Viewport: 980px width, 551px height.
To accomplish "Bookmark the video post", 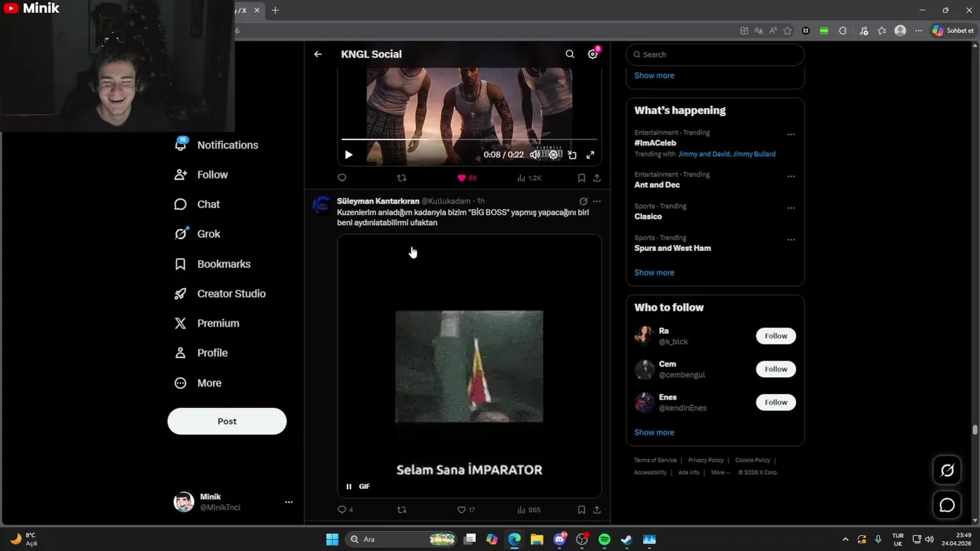I will coord(581,178).
